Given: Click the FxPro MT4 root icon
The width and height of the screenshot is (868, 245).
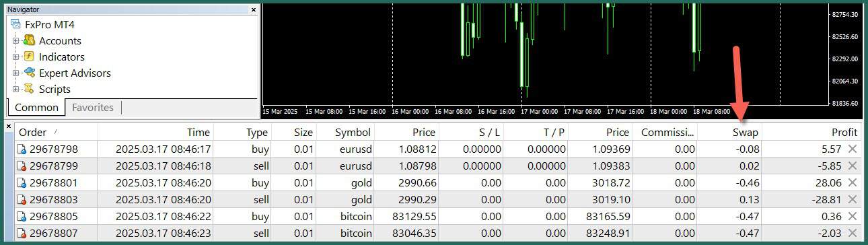Looking at the screenshot, I should 16,24.
